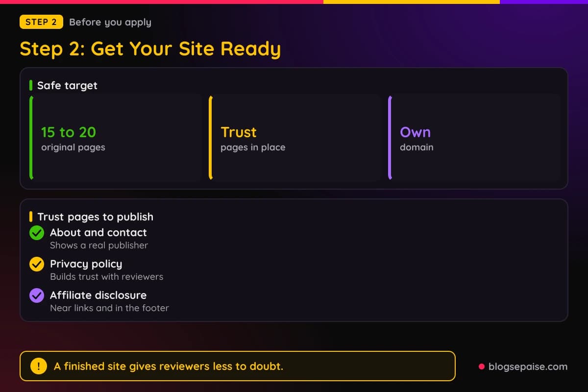
Task: Click the exclamation icon in the yellow notice
Action: click(x=38, y=366)
